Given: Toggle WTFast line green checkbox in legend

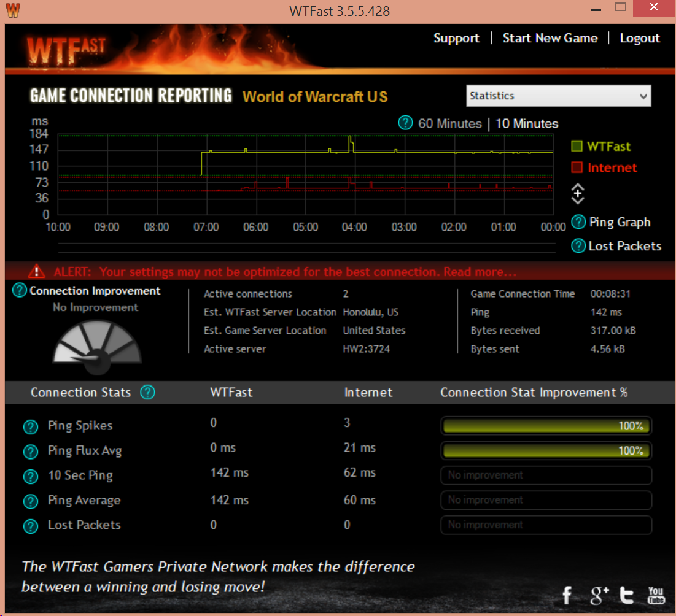Looking at the screenshot, I should click(577, 146).
